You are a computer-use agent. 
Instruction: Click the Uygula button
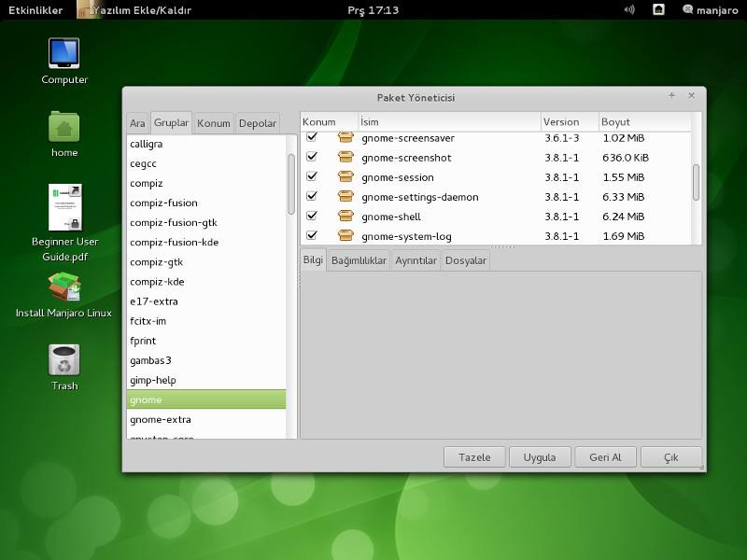pos(540,457)
